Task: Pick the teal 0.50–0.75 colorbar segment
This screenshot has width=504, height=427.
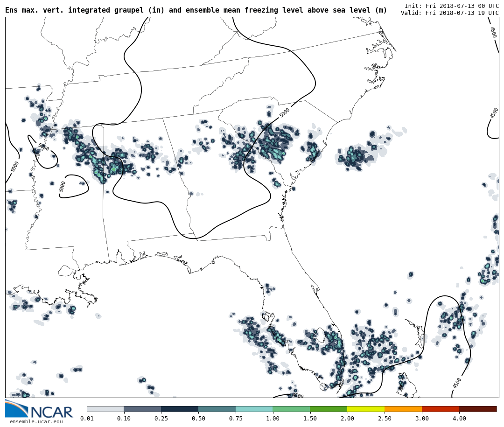Action: tap(217, 409)
